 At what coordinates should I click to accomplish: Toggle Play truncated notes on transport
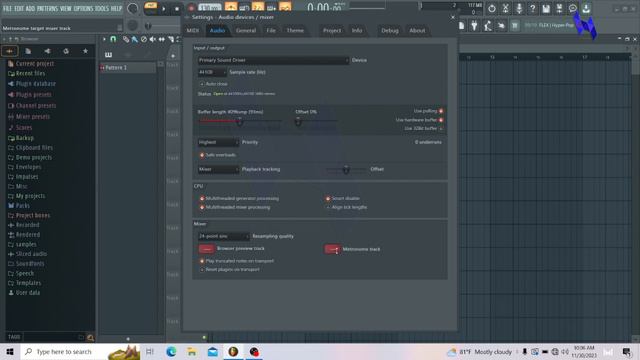point(202,261)
